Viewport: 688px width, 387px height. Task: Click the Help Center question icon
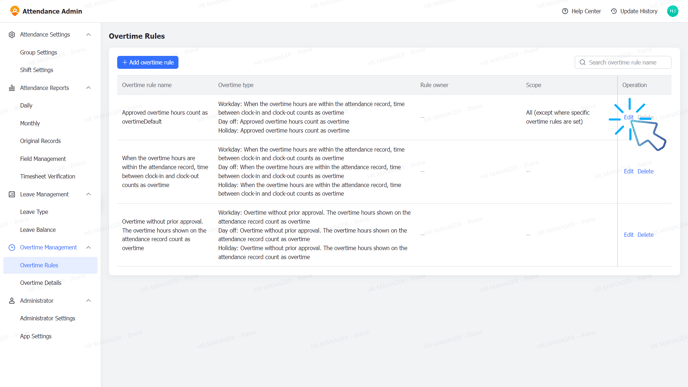tap(565, 11)
